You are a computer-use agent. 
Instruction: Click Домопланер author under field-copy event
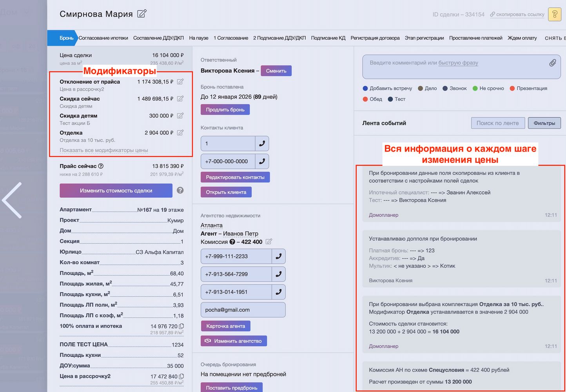tap(383, 215)
